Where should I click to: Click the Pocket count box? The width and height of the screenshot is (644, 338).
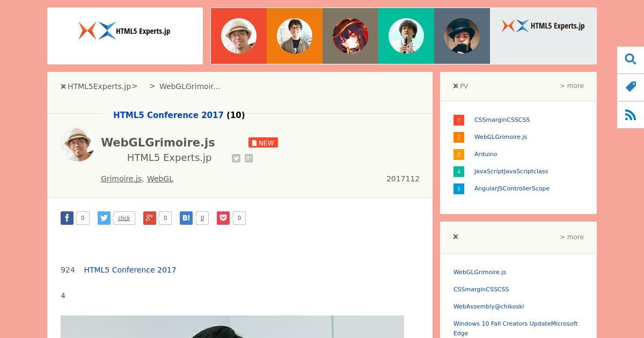pos(239,218)
